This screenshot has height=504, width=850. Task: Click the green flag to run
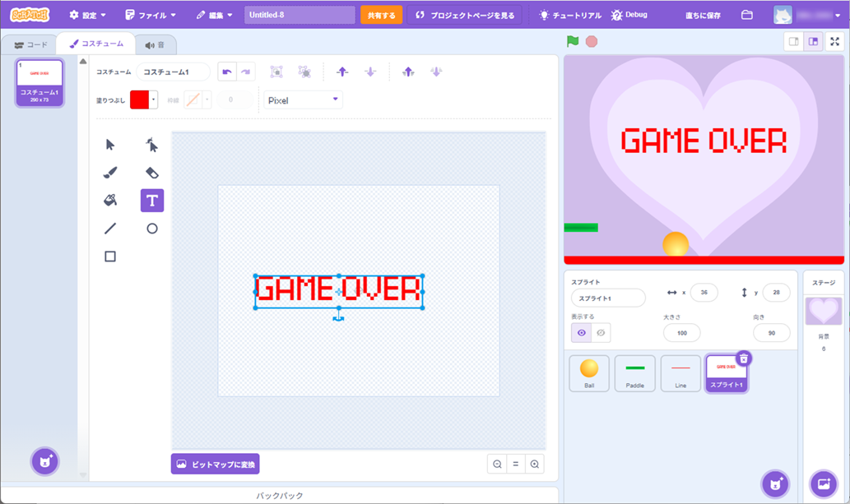point(573,41)
